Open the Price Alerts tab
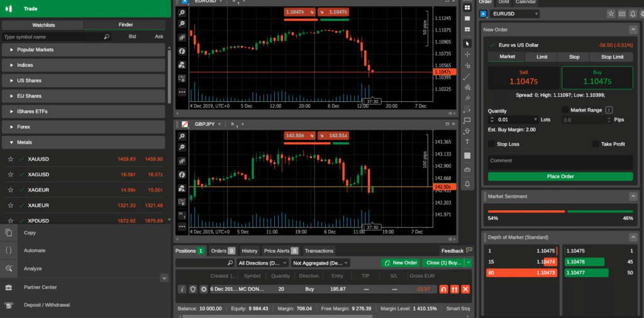The width and height of the screenshot is (644, 318). pos(281,251)
